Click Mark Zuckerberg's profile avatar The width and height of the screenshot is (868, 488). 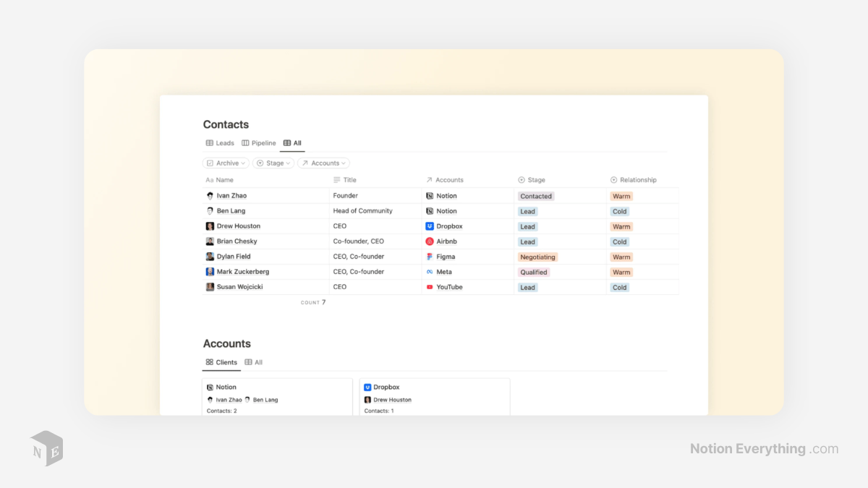pyautogui.click(x=210, y=272)
